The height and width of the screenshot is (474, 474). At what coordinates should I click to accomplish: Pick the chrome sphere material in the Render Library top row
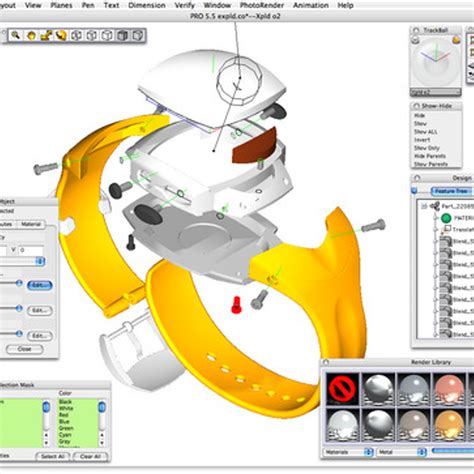point(378,389)
